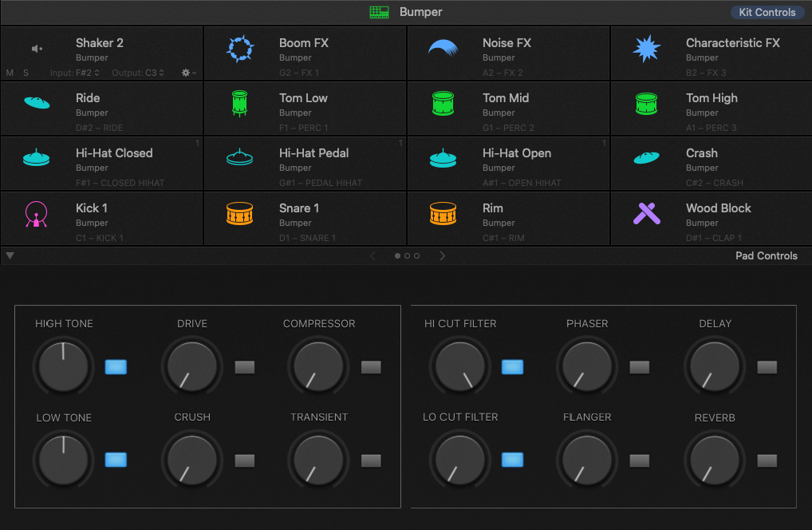Viewport: 812px width, 530px height.
Task: Select the Boom FX pad icon
Action: coord(240,49)
